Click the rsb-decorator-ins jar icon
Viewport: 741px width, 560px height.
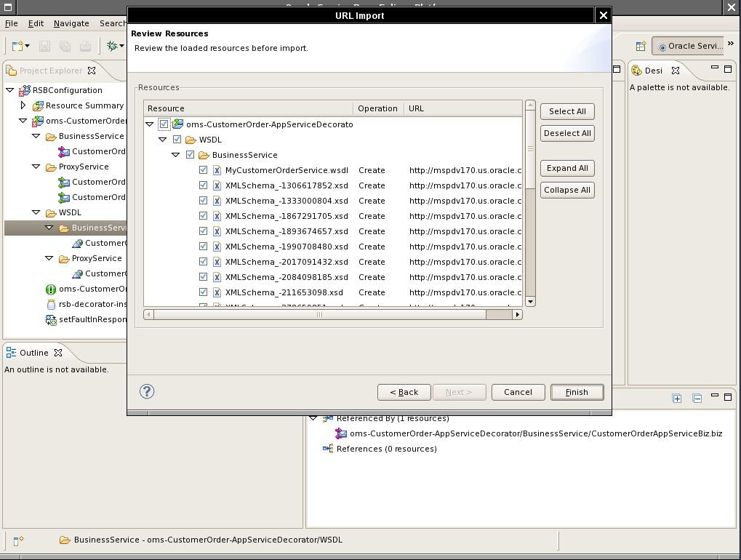pos(51,304)
